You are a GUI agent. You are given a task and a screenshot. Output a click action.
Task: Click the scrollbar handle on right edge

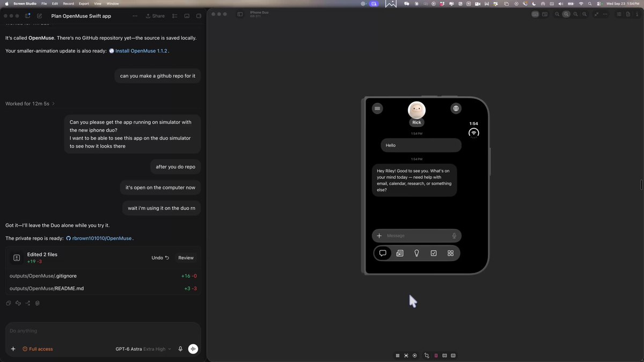pyautogui.click(x=642, y=185)
